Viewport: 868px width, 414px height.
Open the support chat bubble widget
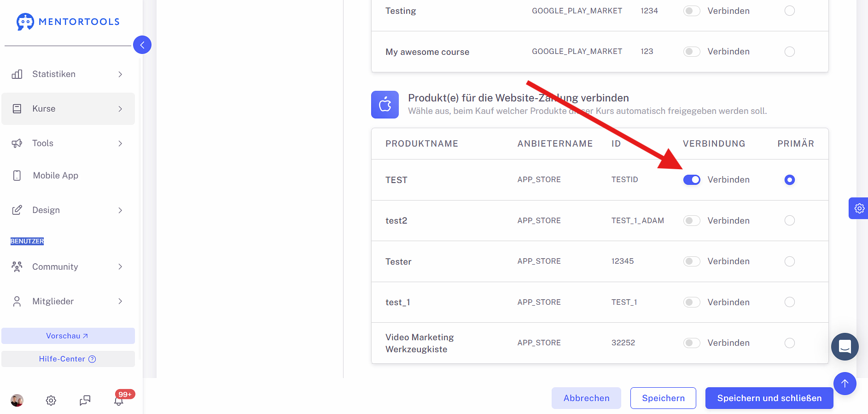pyautogui.click(x=845, y=347)
